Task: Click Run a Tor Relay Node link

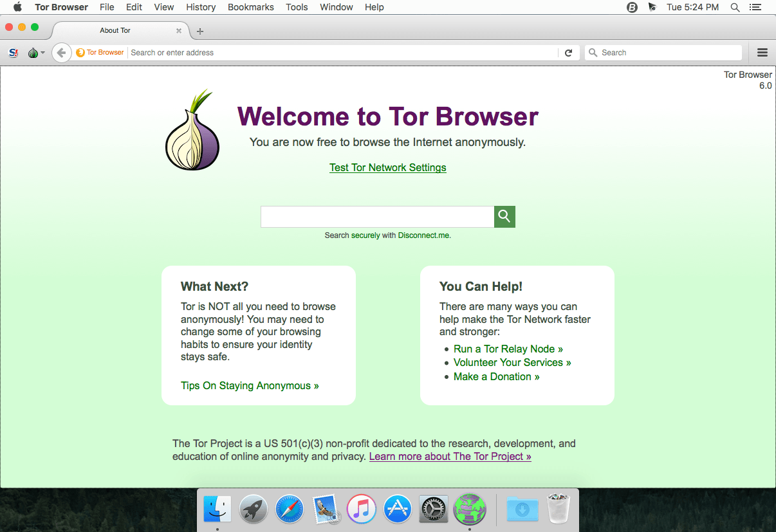Action: pos(508,349)
